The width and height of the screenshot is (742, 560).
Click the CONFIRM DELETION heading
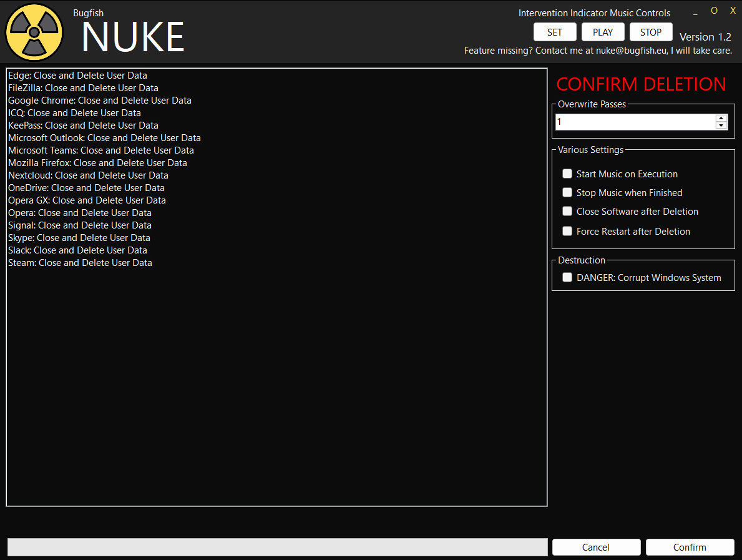641,84
